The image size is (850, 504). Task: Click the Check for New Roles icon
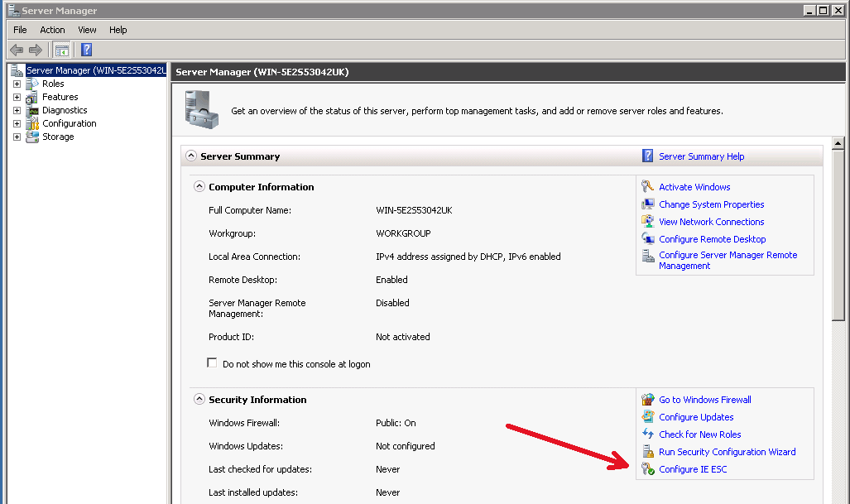click(648, 434)
